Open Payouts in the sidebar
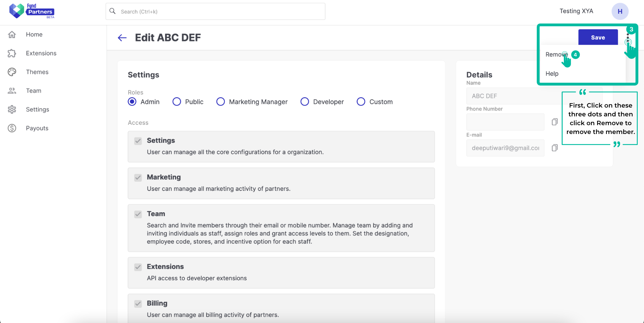The height and width of the screenshot is (323, 644). click(37, 128)
